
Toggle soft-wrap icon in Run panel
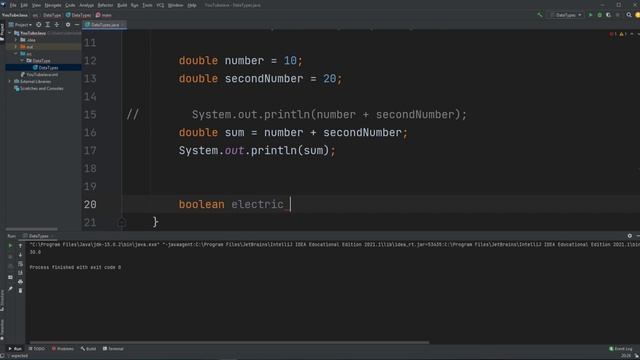coord(20,264)
